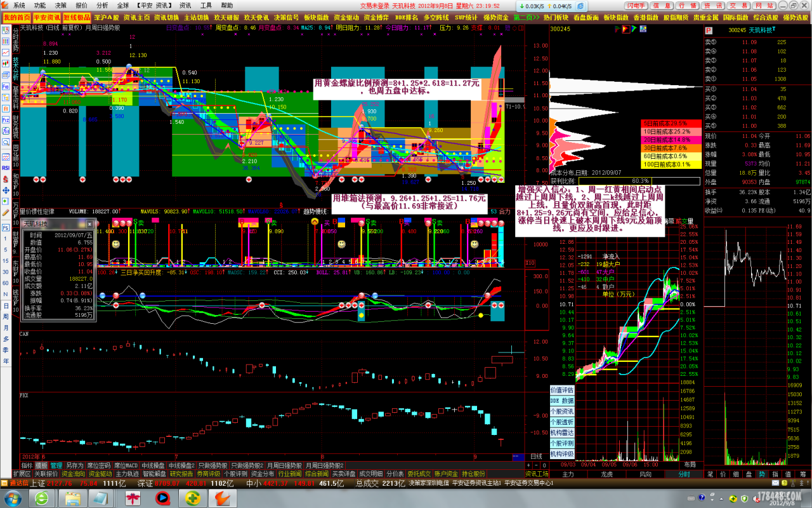Switch to the 模板 tab
This screenshot has width=812, height=508.
pos(41,465)
